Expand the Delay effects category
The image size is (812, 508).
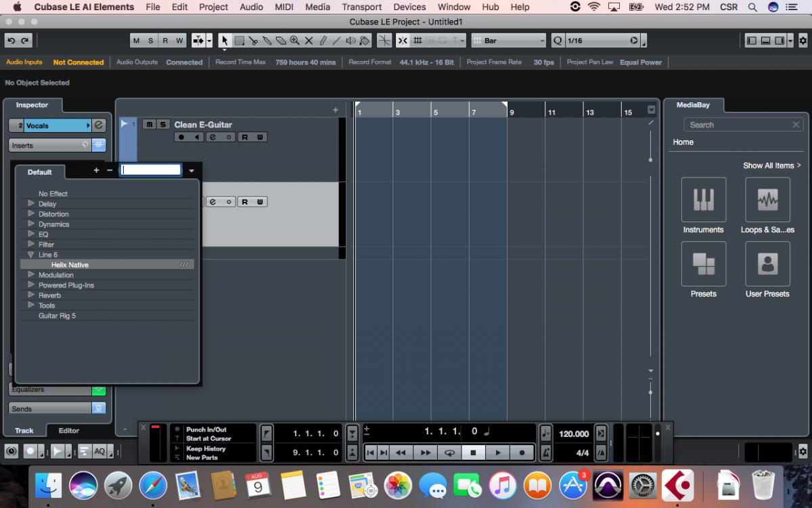(31, 204)
